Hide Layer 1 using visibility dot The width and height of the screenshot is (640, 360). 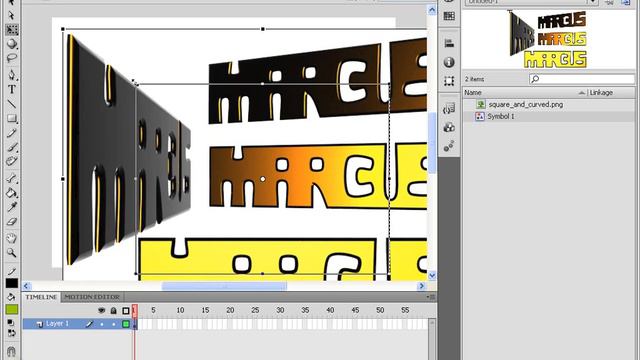(x=102, y=324)
